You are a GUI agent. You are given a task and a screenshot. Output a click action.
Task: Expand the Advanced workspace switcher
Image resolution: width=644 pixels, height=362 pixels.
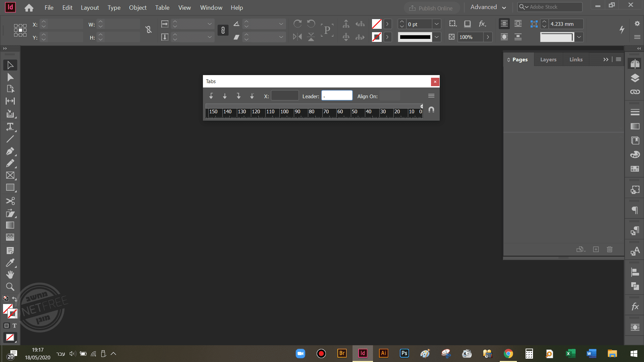[488, 7]
